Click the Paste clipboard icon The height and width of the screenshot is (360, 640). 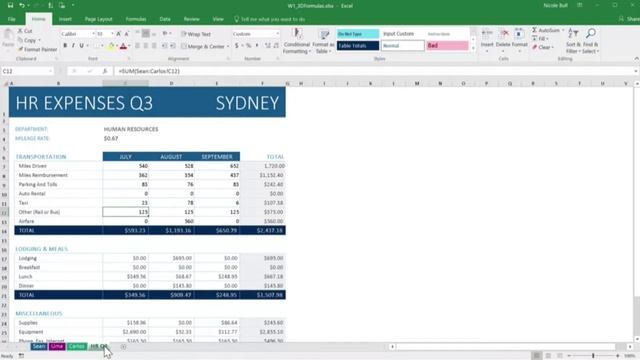8,34
